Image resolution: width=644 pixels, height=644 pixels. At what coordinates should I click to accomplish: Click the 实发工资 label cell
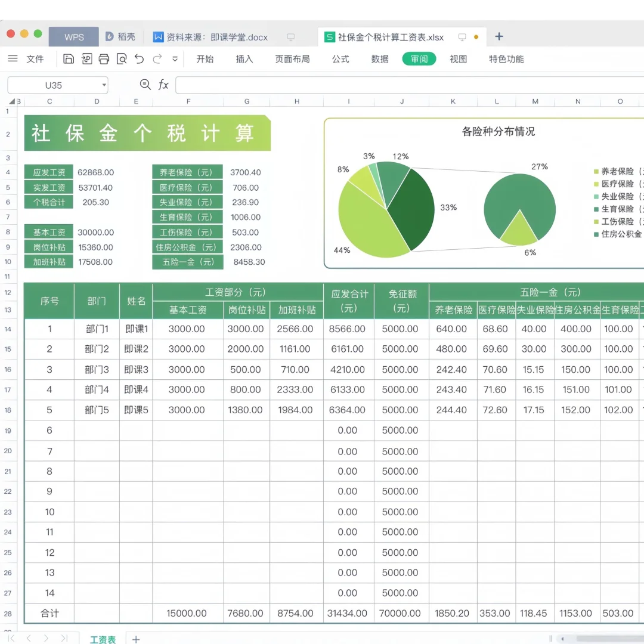pyautogui.click(x=49, y=188)
